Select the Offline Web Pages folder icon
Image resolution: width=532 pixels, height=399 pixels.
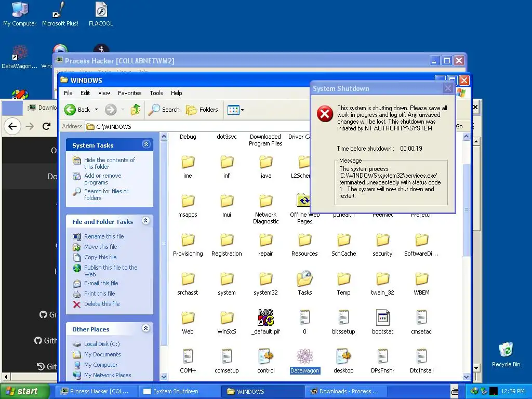tap(303, 200)
